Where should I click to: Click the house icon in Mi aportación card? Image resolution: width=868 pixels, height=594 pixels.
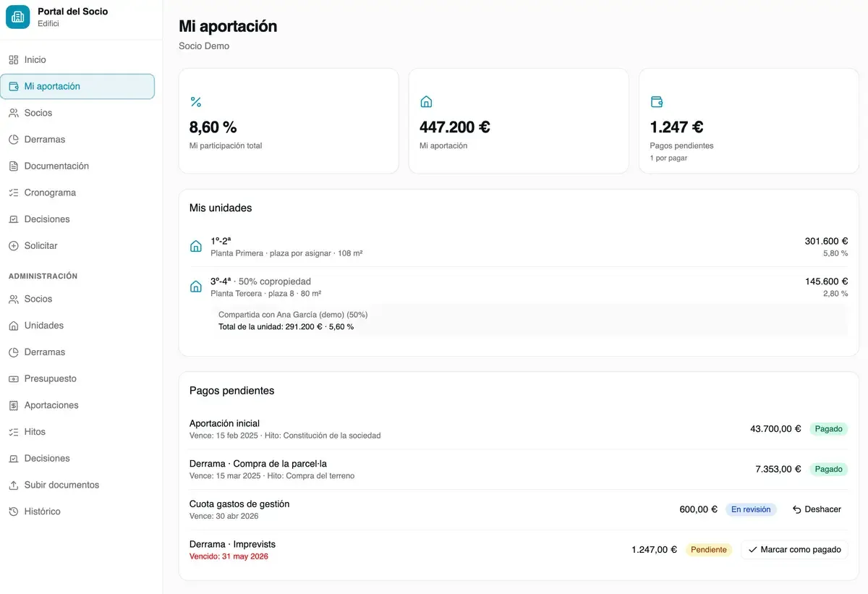tap(426, 102)
